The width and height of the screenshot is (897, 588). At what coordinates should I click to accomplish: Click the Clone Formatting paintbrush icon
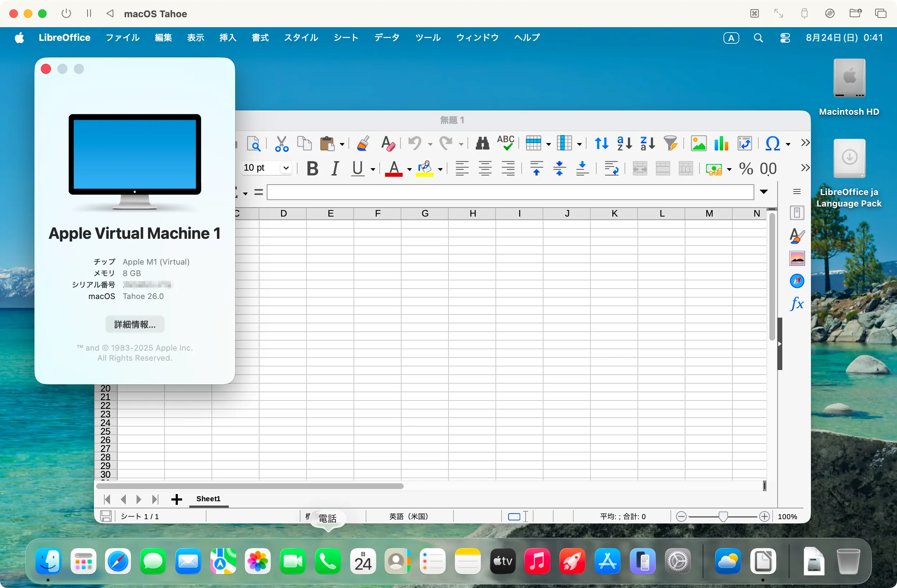tap(362, 144)
